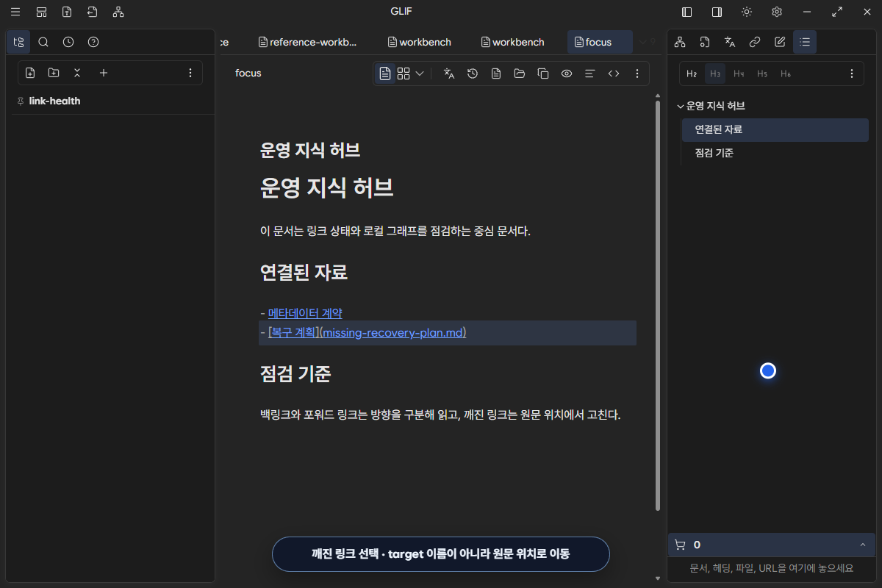
Task: Select the focus tab
Action: pos(599,42)
